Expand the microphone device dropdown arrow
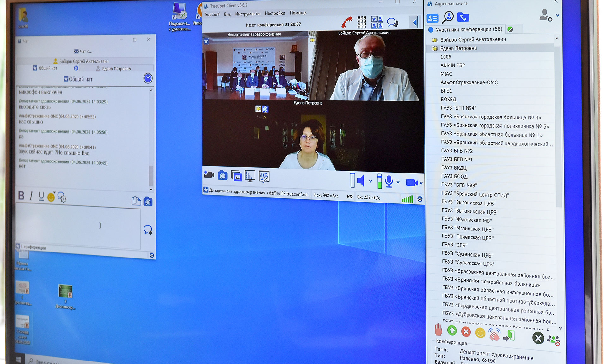 (x=398, y=182)
